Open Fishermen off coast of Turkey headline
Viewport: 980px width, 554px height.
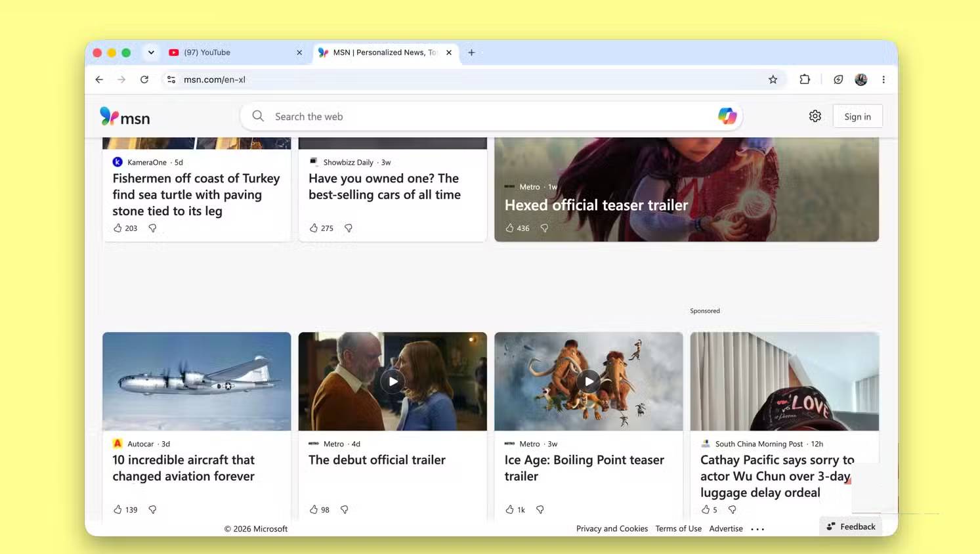click(x=196, y=194)
